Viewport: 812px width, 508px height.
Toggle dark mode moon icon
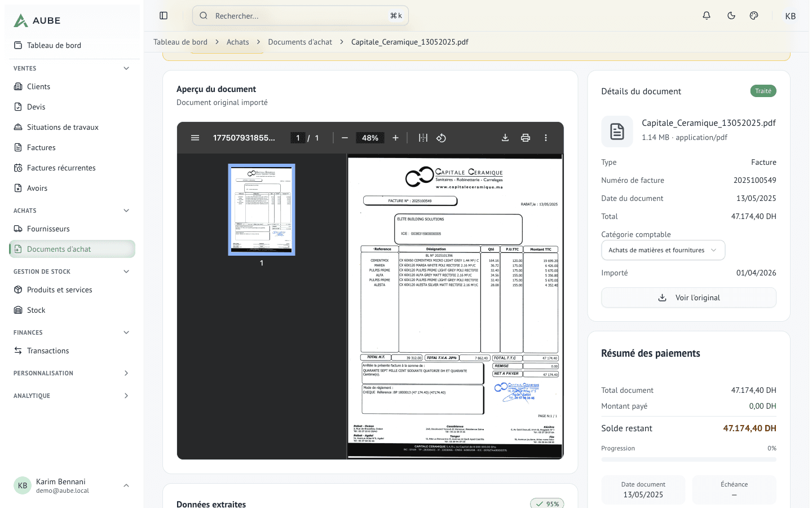[x=731, y=16]
